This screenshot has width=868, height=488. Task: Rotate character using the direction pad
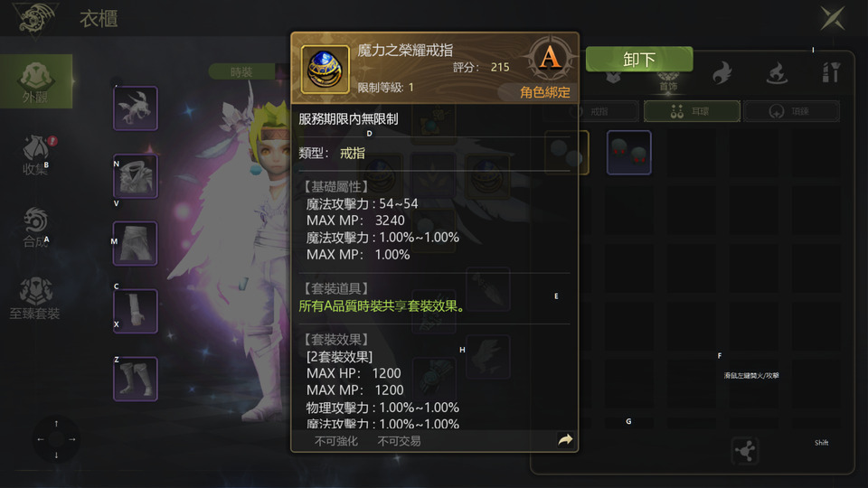click(56, 439)
